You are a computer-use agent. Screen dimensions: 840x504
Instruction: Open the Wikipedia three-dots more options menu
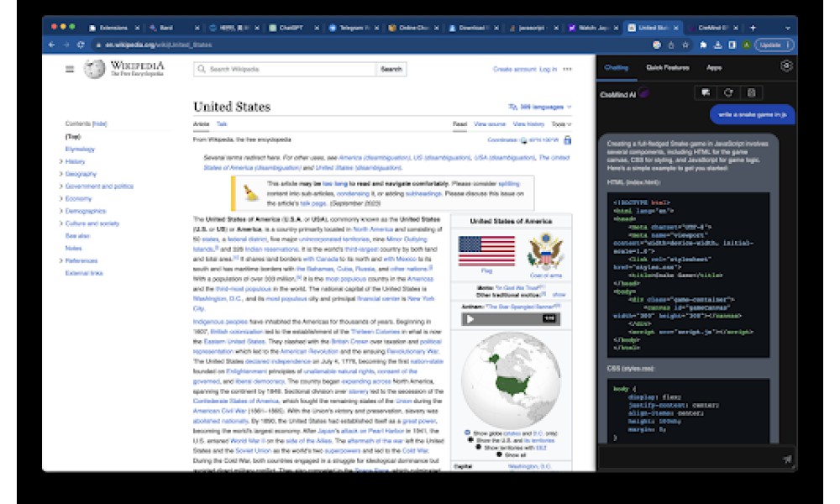(567, 69)
